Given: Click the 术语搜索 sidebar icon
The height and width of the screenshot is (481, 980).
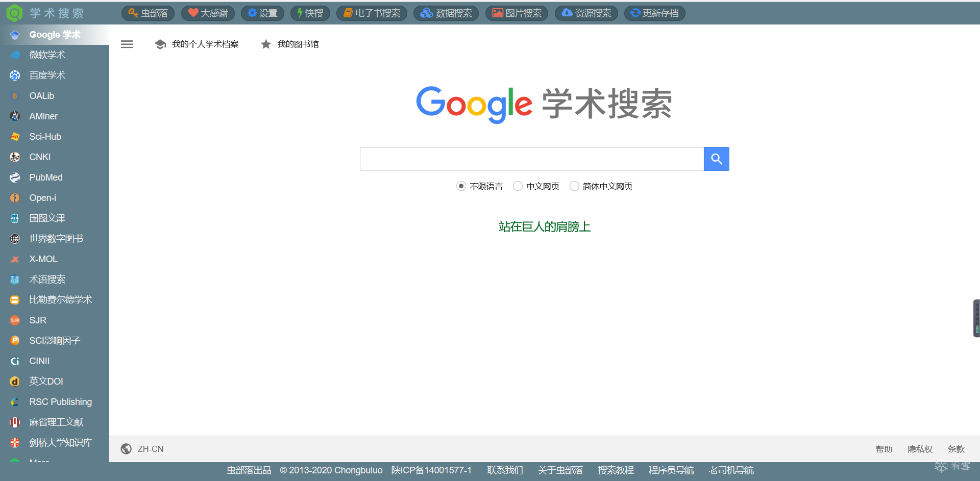Looking at the screenshot, I should 15,280.
